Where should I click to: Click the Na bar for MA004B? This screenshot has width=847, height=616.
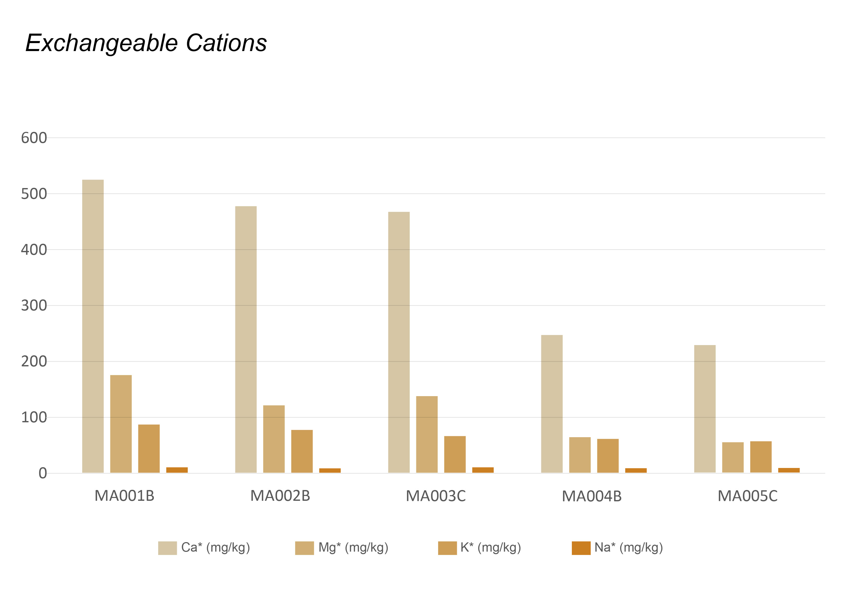tap(636, 470)
